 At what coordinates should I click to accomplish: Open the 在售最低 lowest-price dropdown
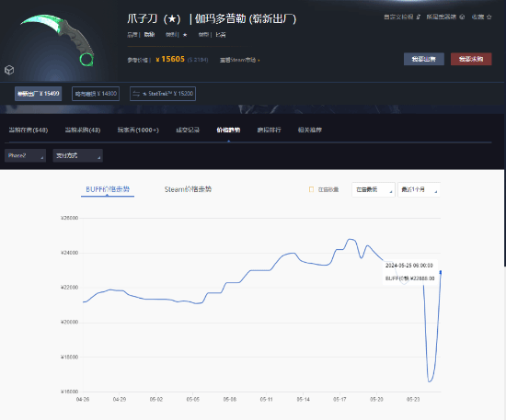[x=373, y=189]
